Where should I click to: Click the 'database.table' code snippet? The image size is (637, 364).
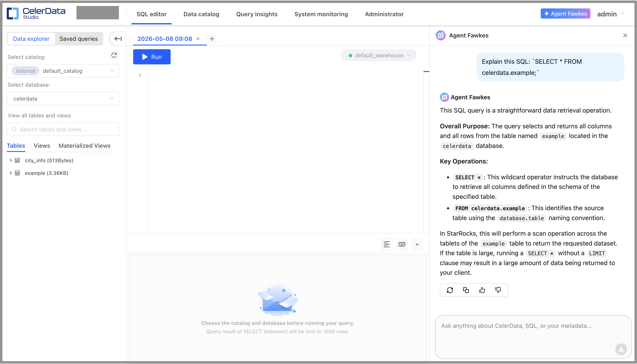coord(522,218)
